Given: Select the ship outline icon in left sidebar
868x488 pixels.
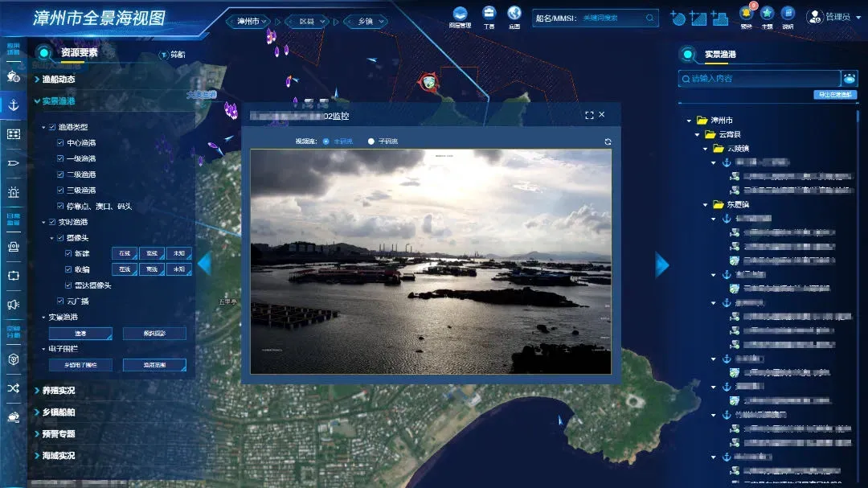Looking at the screenshot, I should tap(14, 163).
